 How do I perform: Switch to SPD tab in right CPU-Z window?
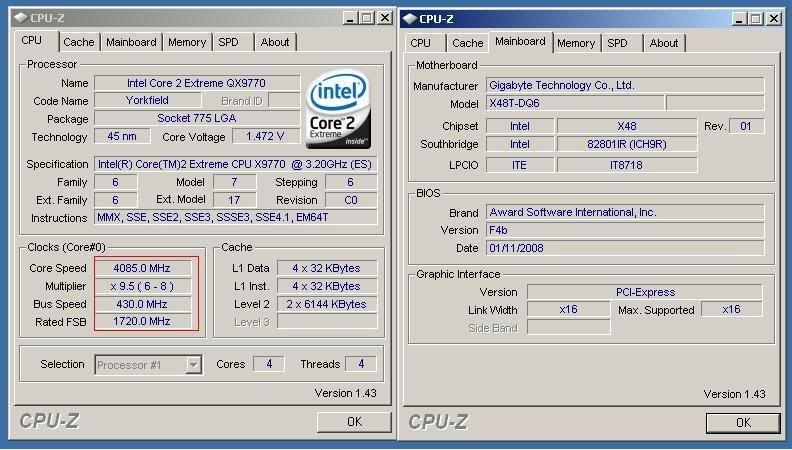coord(617,43)
